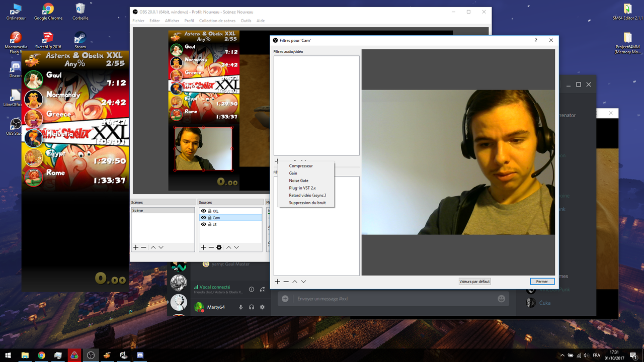This screenshot has width=644, height=362.
Task: Open Project64MM desktop folder
Action: [627, 43]
